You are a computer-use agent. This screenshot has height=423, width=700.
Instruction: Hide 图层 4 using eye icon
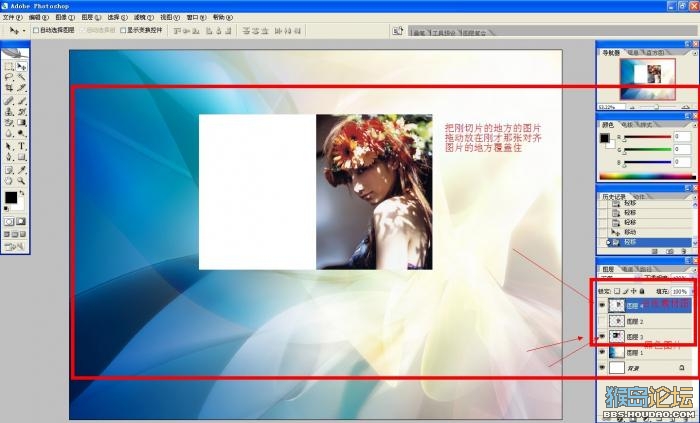pos(602,305)
